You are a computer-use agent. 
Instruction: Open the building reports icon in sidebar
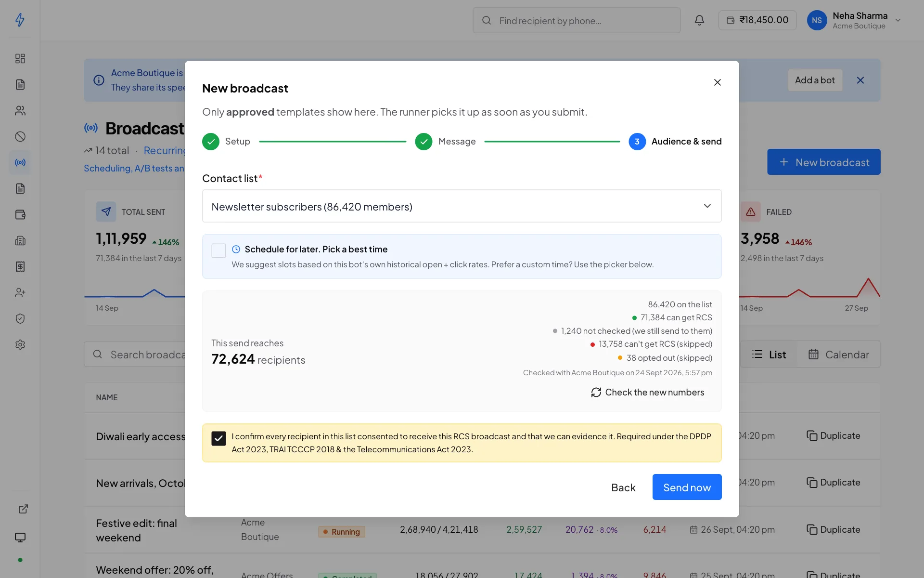coord(20,240)
